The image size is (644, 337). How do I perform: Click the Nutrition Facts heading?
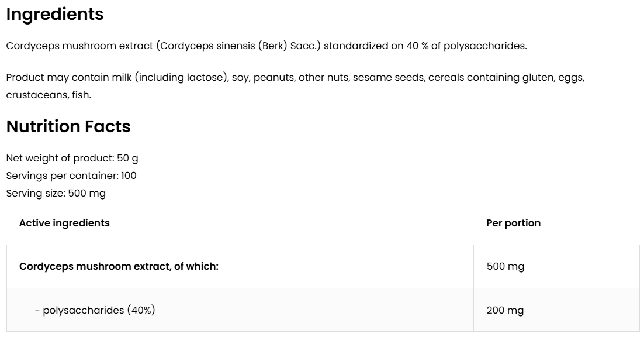click(68, 126)
